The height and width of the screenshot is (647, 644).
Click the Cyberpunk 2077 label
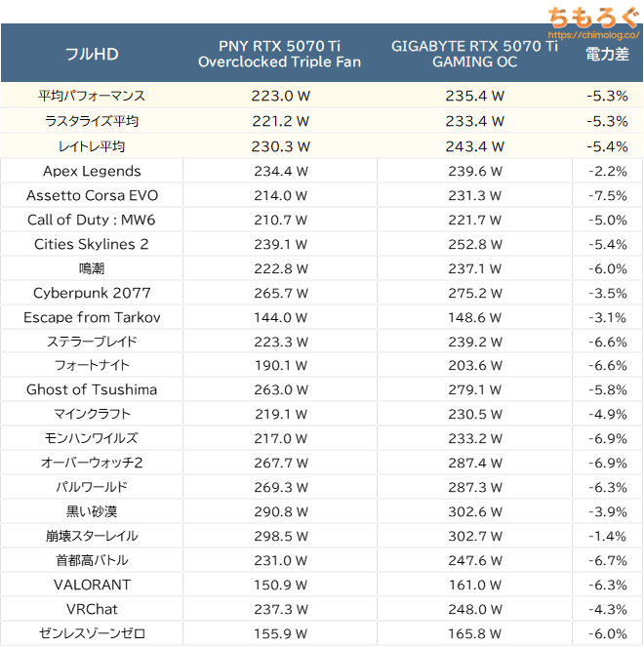(92, 293)
